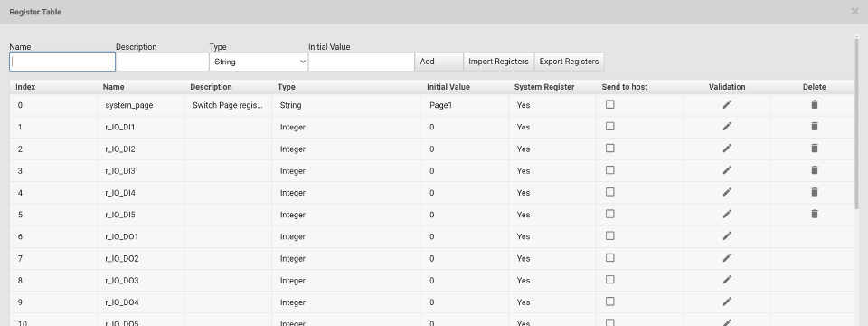Edit validation for r_IO_DI1 register

point(727,127)
